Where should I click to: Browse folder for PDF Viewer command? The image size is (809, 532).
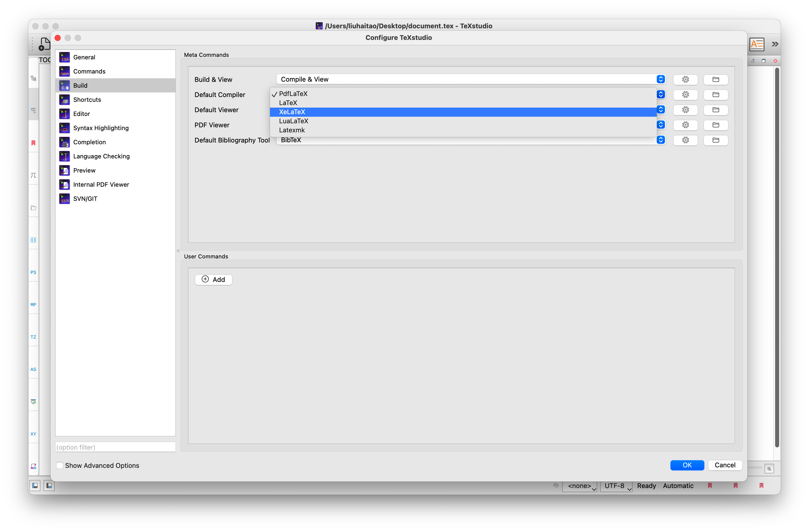coord(715,125)
